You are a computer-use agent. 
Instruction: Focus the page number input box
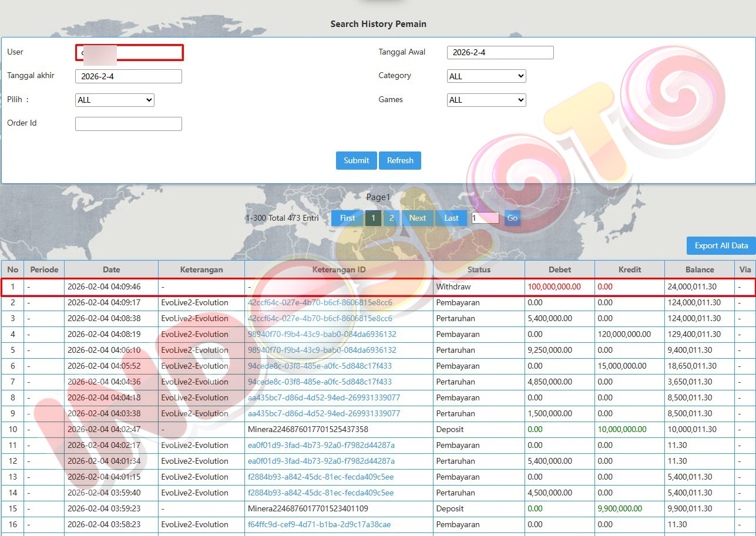pos(485,218)
